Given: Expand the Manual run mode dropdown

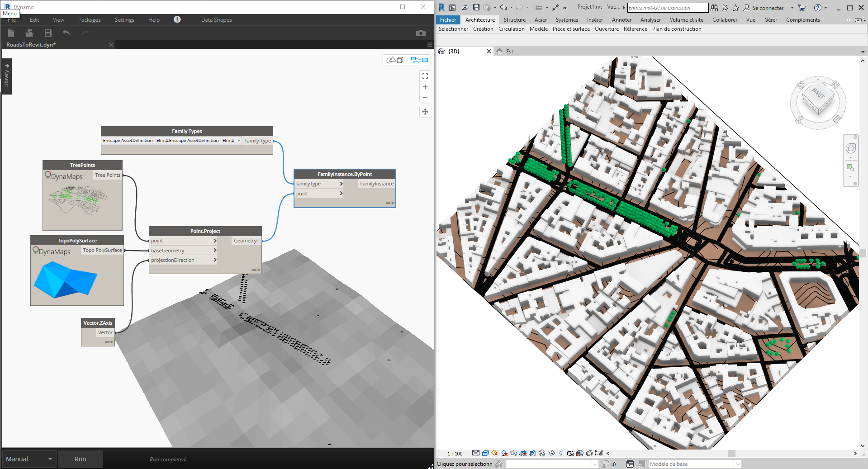Looking at the screenshot, I should [50, 459].
